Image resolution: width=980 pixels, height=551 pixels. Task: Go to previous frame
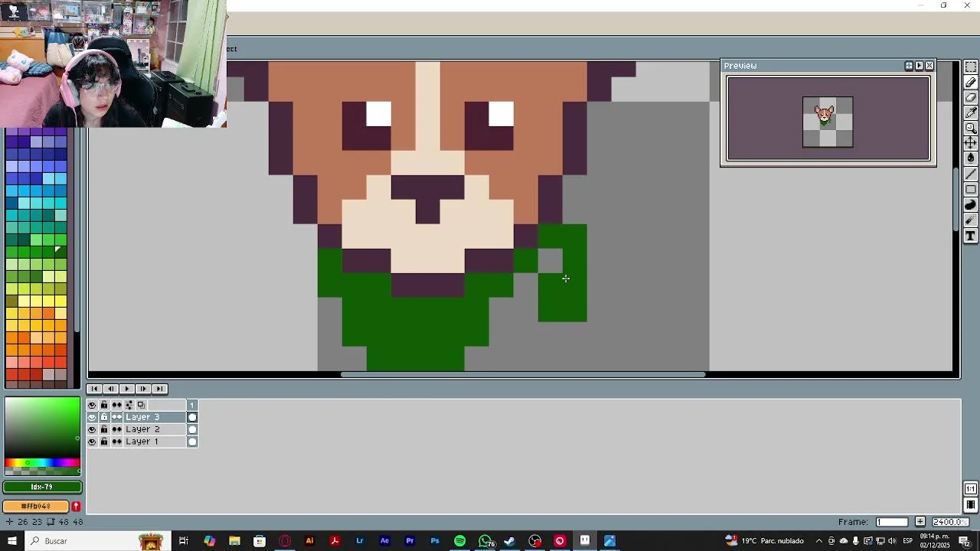110,389
